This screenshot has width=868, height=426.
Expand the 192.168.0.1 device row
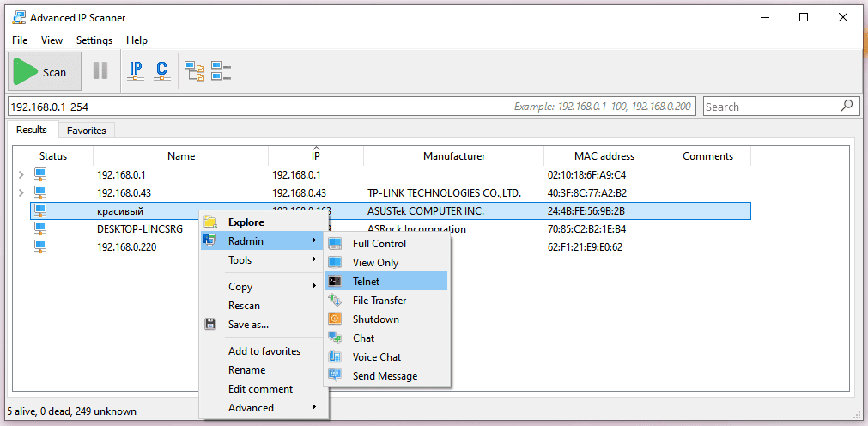pos(21,174)
